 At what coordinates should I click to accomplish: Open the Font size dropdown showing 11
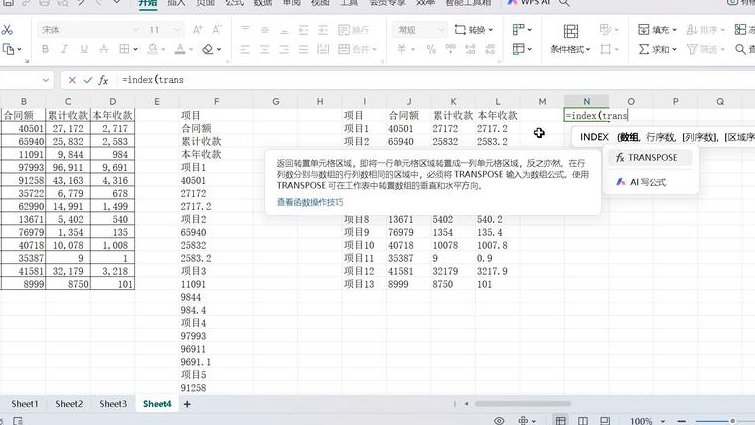177,30
